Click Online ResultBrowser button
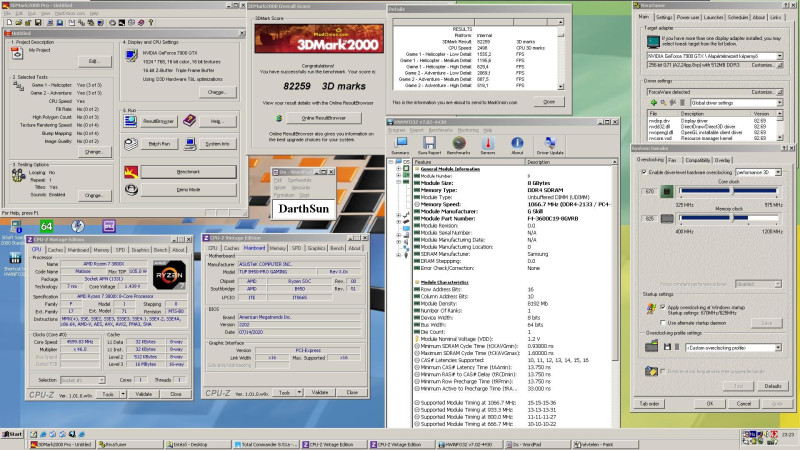The height and width of the screenshot is (450, 800). 323,118
